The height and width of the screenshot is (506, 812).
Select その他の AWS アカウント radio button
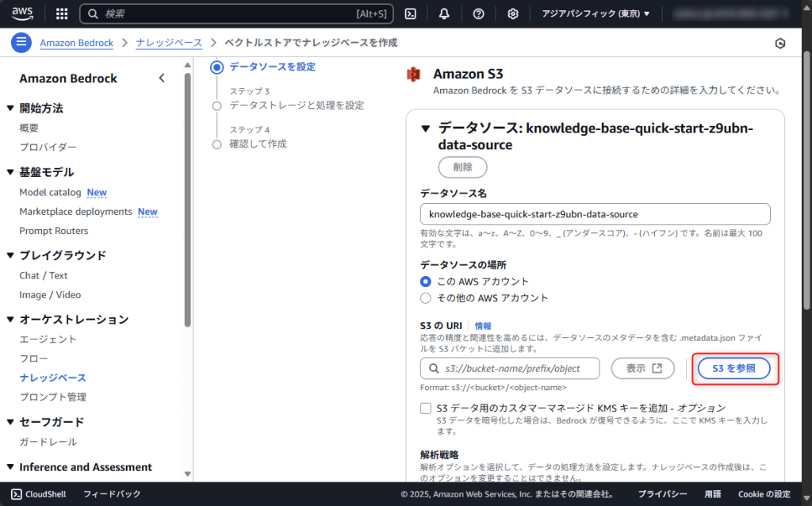coord(426,297)
